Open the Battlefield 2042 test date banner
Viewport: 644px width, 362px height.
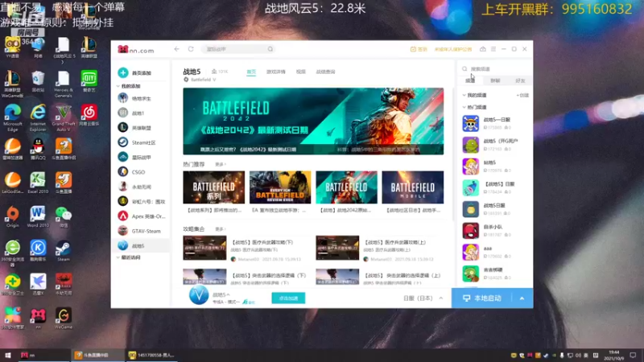(313, 121)
